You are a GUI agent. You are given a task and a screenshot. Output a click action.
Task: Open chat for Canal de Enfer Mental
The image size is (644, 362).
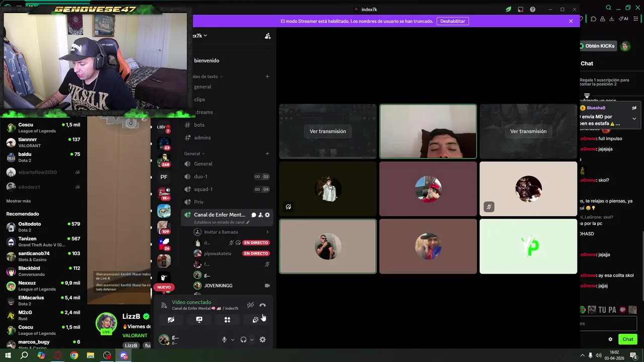pyautogui.click(x=254, y=215)
